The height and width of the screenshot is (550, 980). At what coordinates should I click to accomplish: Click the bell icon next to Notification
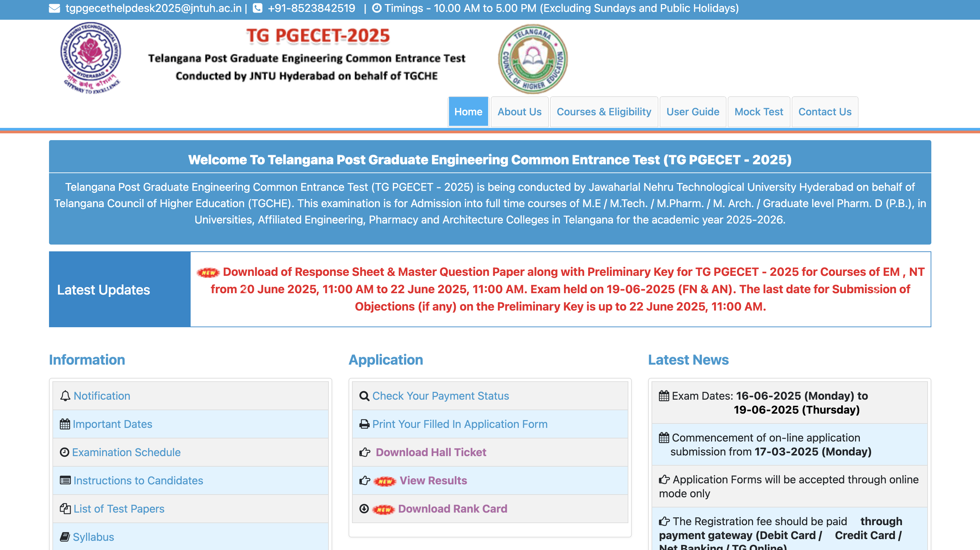pos(65,396)
